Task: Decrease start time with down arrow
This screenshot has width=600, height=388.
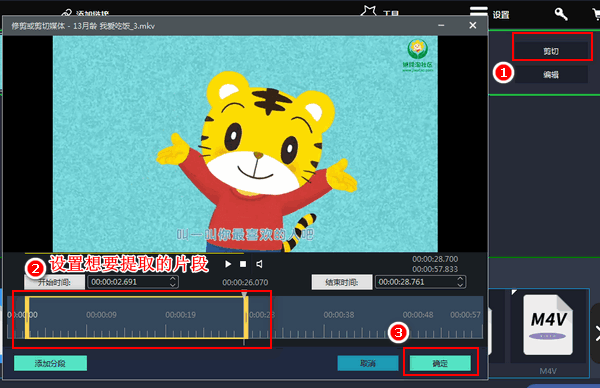Action: (173, 285)
